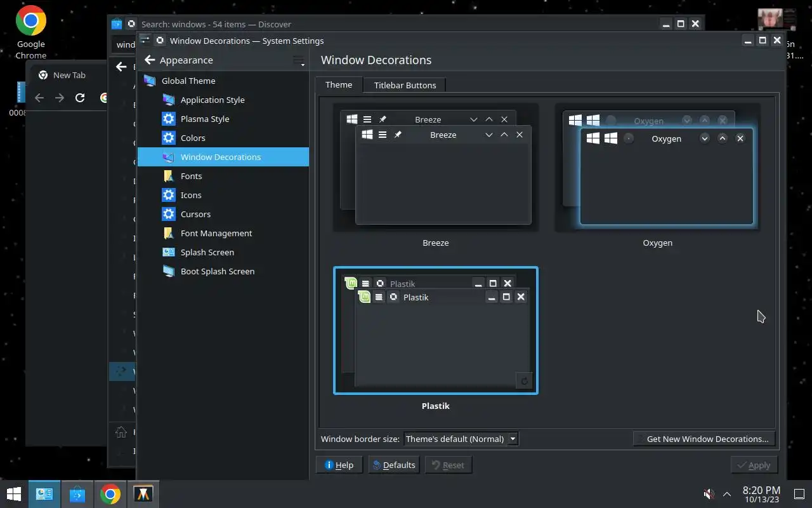Click Get New Window Decorations button
812x508 pixels.
(704, 439)
